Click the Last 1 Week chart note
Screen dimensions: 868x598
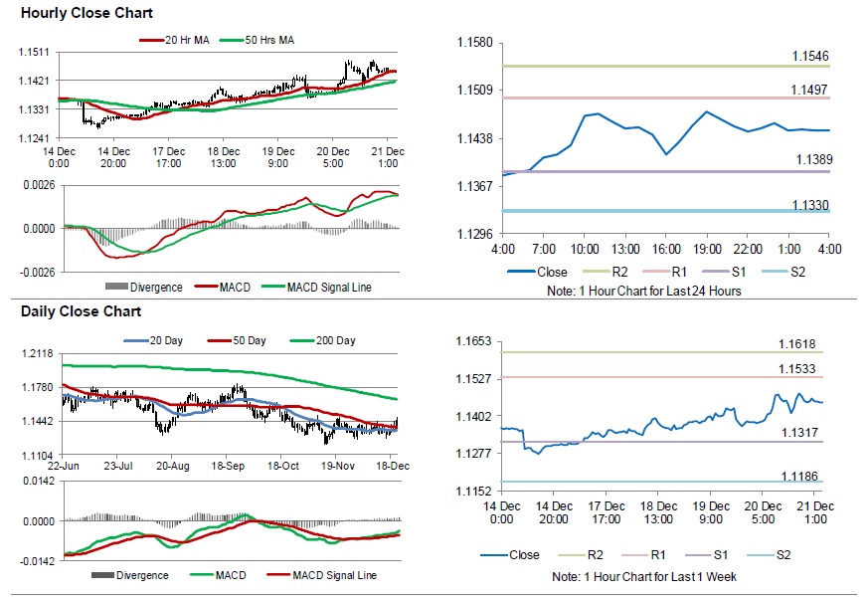644,577
